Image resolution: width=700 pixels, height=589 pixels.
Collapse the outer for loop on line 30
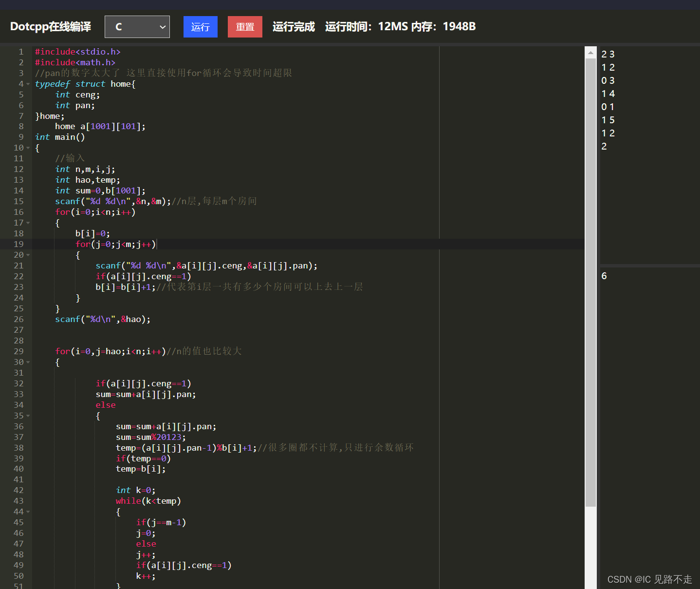point(28,362)
